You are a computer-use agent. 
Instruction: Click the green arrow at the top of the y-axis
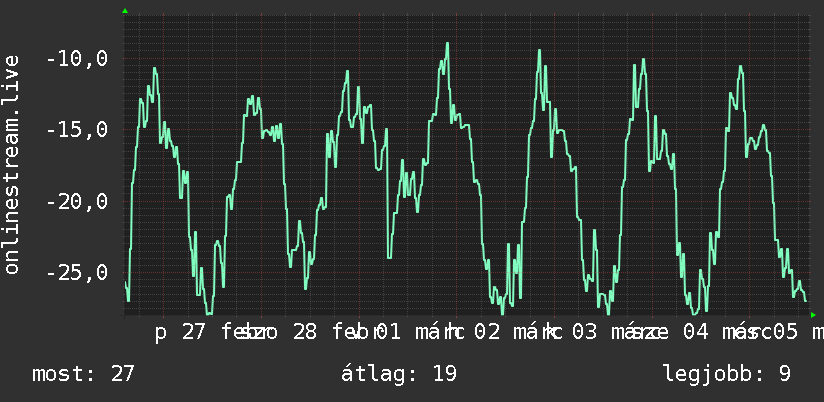coord(125,11)
